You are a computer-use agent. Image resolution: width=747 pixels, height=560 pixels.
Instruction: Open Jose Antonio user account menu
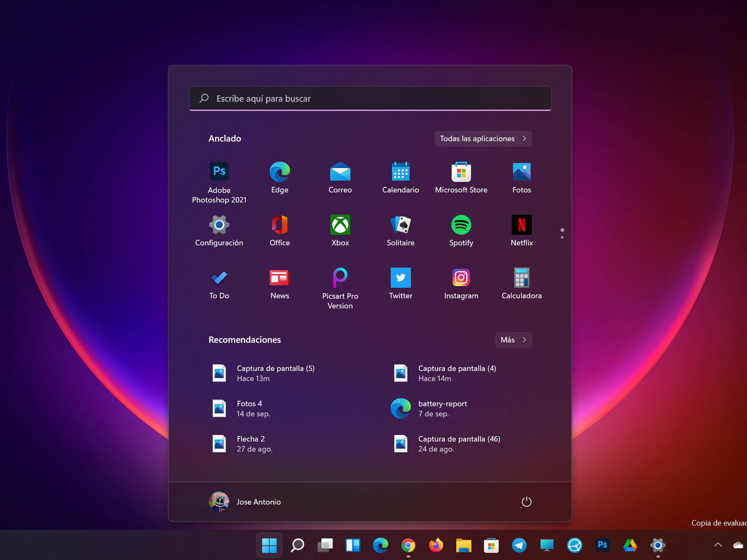[245, 502]
